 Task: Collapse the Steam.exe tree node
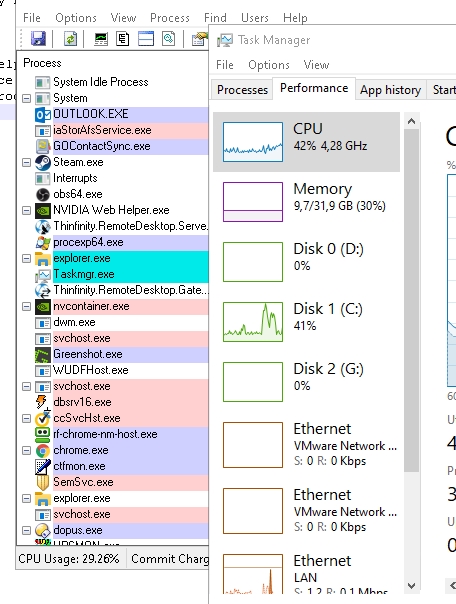coord(26,163)
